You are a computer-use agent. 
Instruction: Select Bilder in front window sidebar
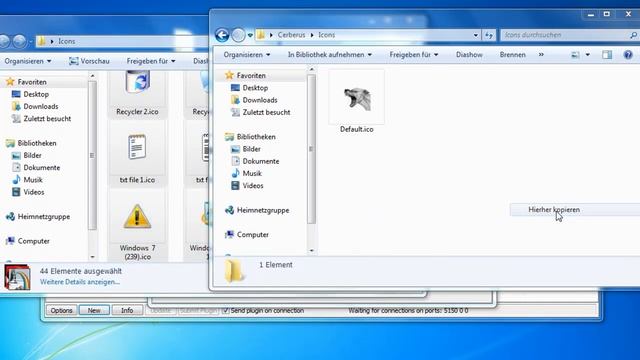pos(246,149)
